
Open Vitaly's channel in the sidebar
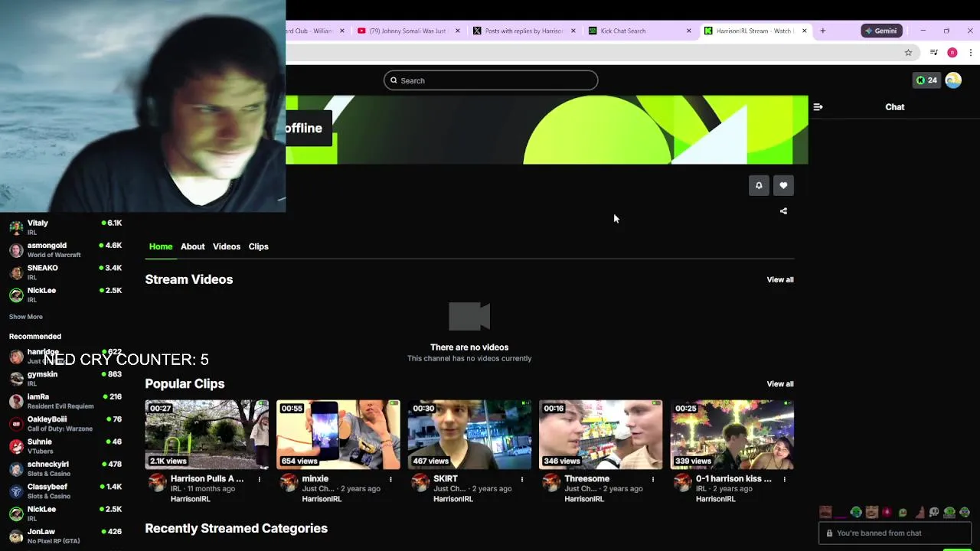[x=66, y=227]
